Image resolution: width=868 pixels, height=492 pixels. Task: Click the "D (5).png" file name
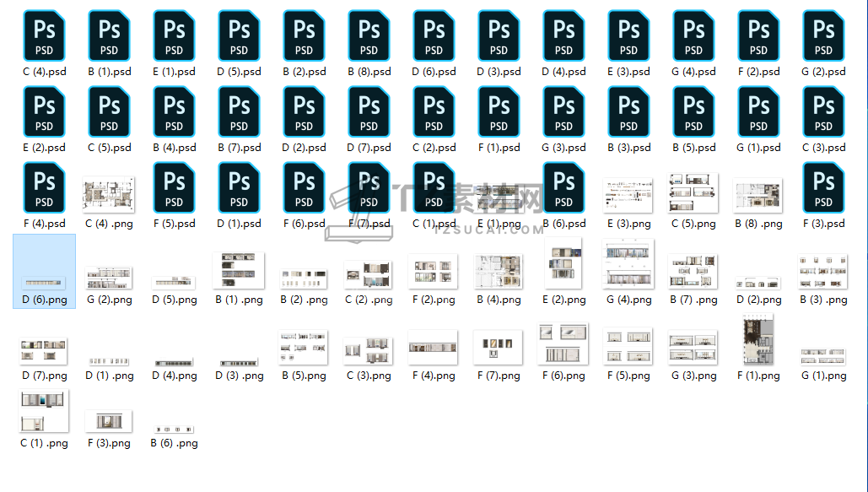(x=175, y=300)
